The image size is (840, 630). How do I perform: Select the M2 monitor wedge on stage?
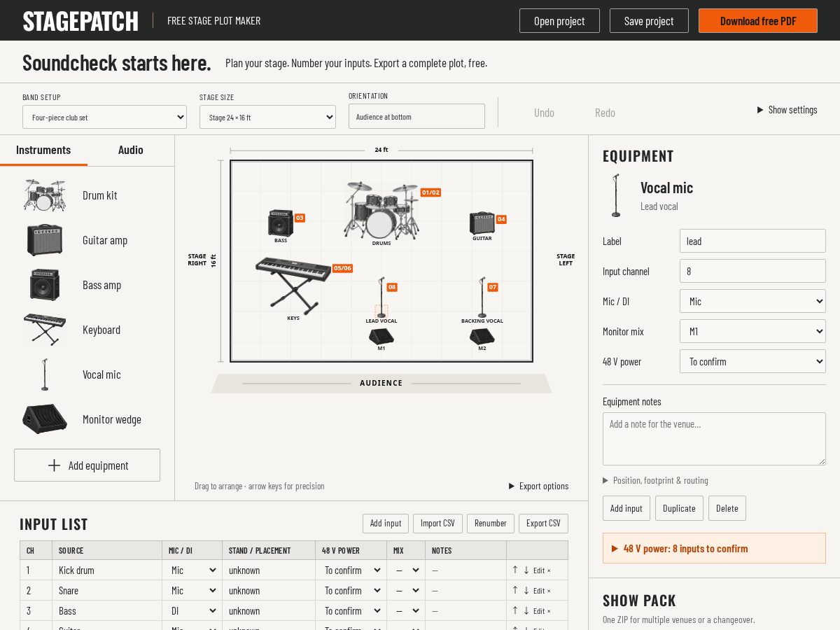click(482, 337)
